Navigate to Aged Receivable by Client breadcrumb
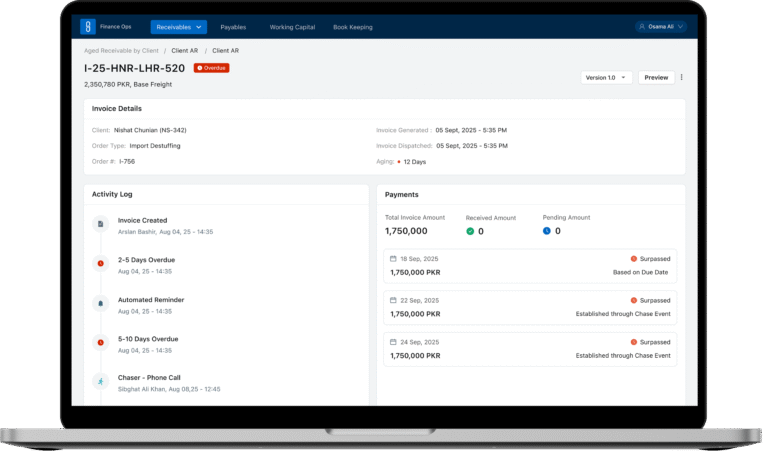The height and width of the screenshot is (451, 768). 122,50
